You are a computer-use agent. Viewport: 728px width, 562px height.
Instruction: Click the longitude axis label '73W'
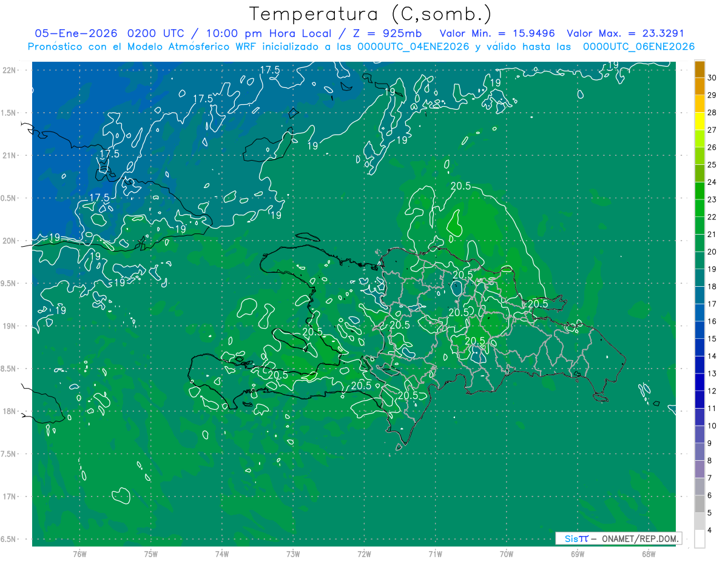293,554
